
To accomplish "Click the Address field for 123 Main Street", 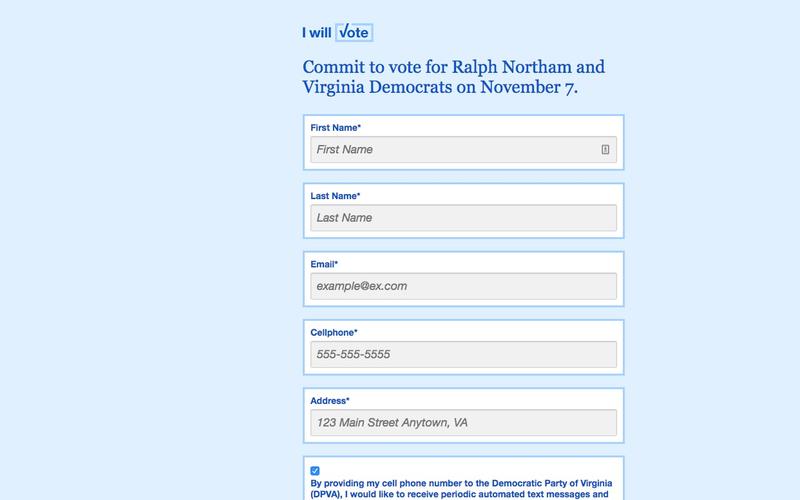I will coord(463,422).
